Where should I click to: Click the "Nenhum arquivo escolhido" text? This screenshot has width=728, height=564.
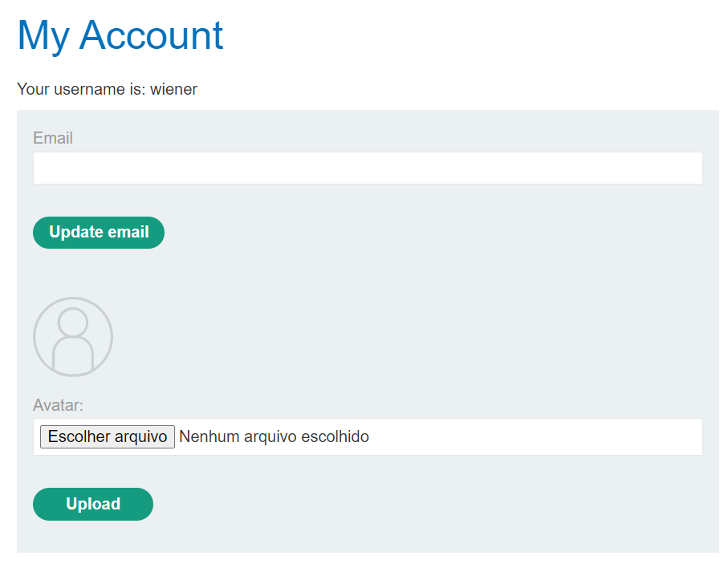(x=274, y=436)
